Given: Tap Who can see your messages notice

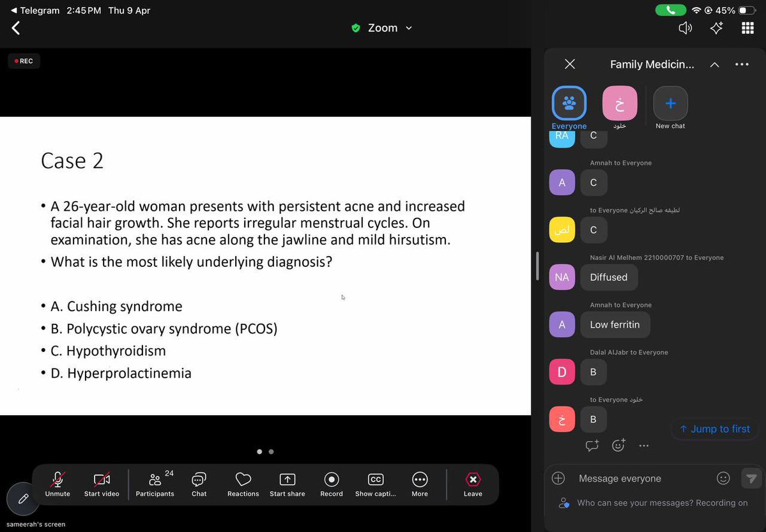Looking at the screenshot, I should pyautogui.click(x=654, y=503).
